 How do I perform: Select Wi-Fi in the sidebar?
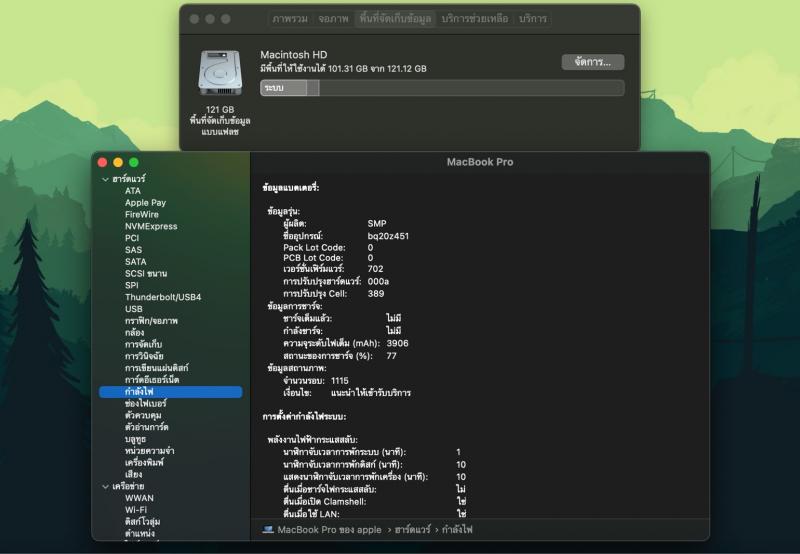(x=136, y=510)
